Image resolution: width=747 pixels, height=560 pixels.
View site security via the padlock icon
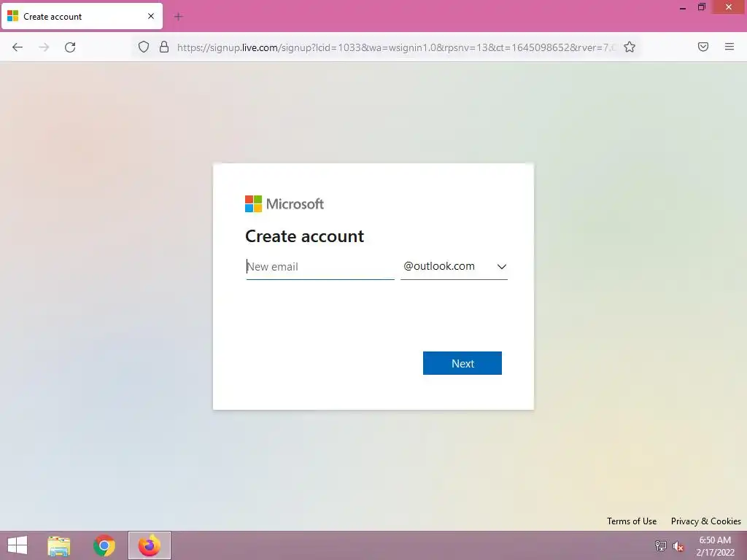(x=164, y=47)
